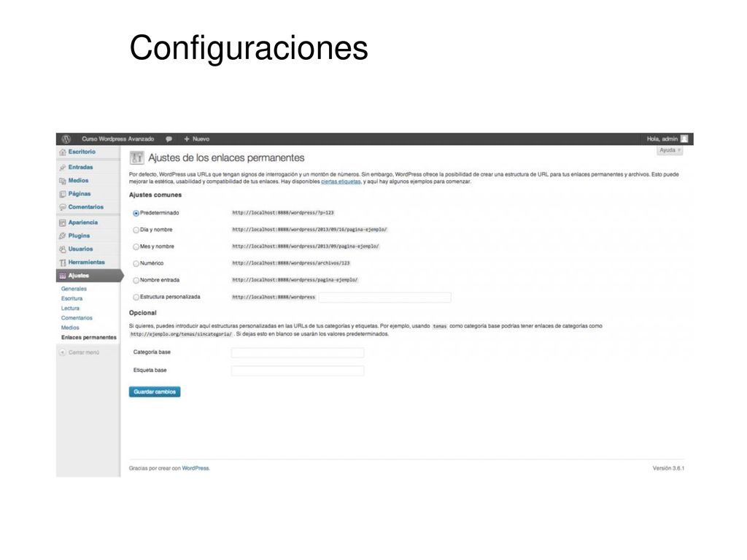The width and height of the screenshot is (747, 560).
Task: Click the WordPress logo in admin bar
Action: pos(66,139)
